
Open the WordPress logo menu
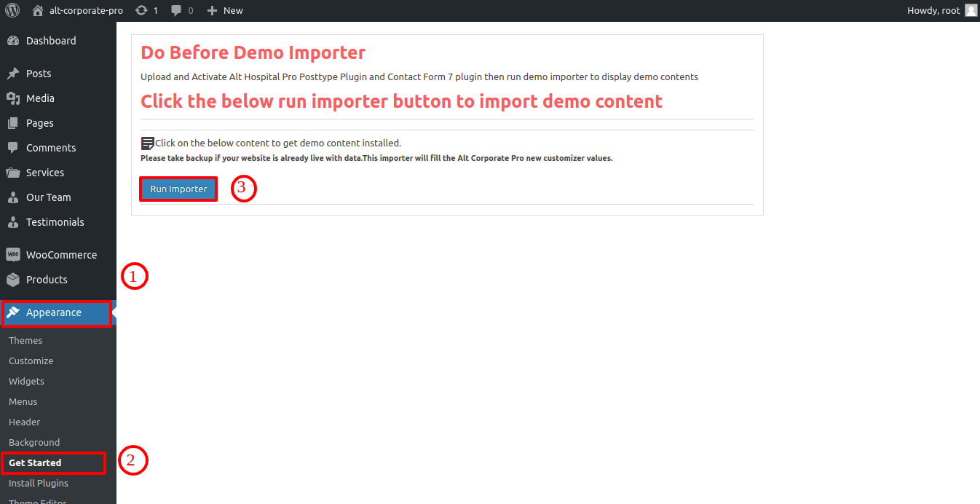[12, 11]
